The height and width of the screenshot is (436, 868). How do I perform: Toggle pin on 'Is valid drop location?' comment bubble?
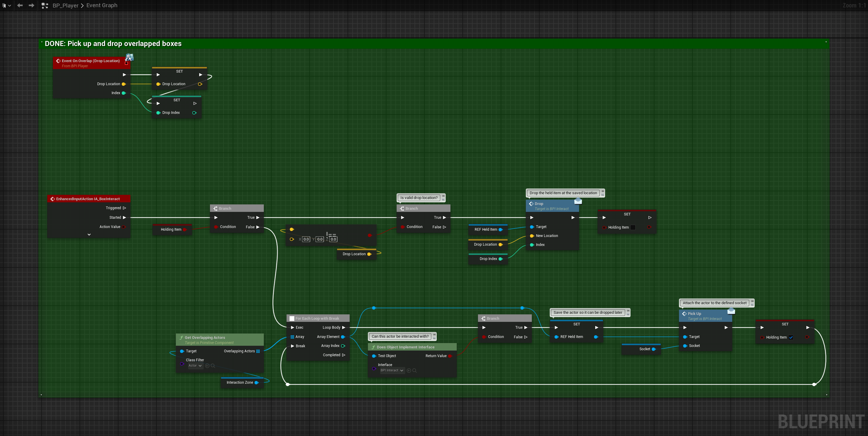click(443, 196)
